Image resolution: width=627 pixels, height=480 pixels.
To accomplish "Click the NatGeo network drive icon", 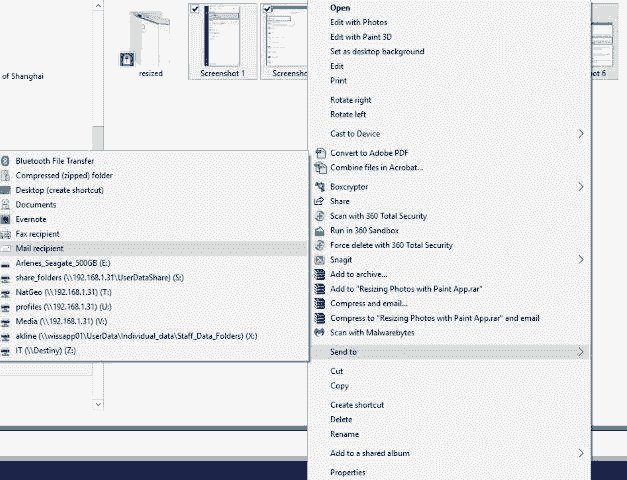I will coord(5,294).
